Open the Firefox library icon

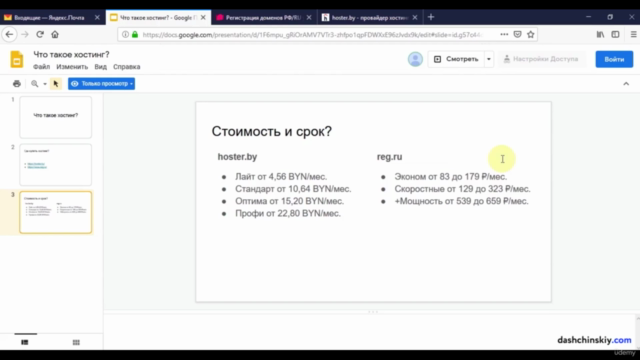(600, 35)
